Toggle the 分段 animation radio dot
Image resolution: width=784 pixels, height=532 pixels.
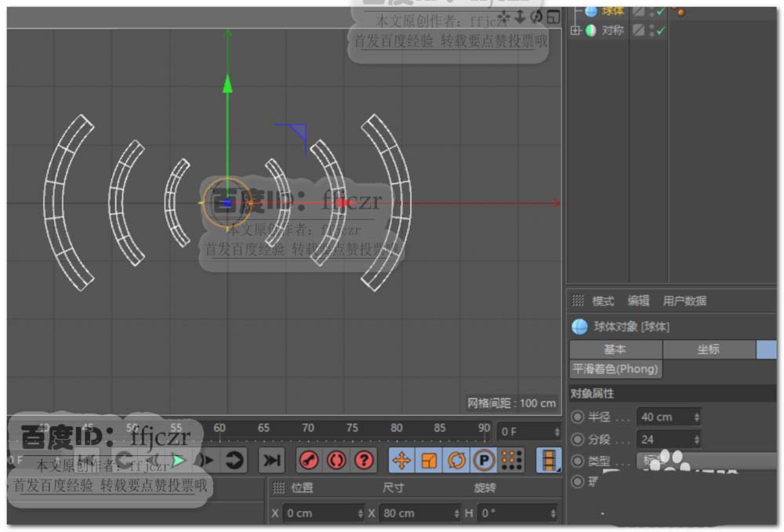(579, 440)
